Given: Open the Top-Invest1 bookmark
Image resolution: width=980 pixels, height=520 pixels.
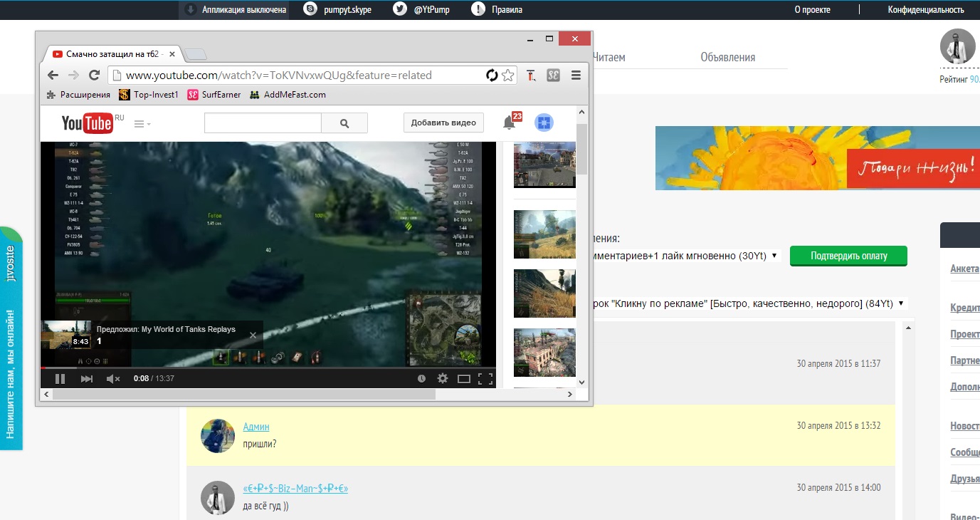Looking at the screenshot, I should 148,95.
